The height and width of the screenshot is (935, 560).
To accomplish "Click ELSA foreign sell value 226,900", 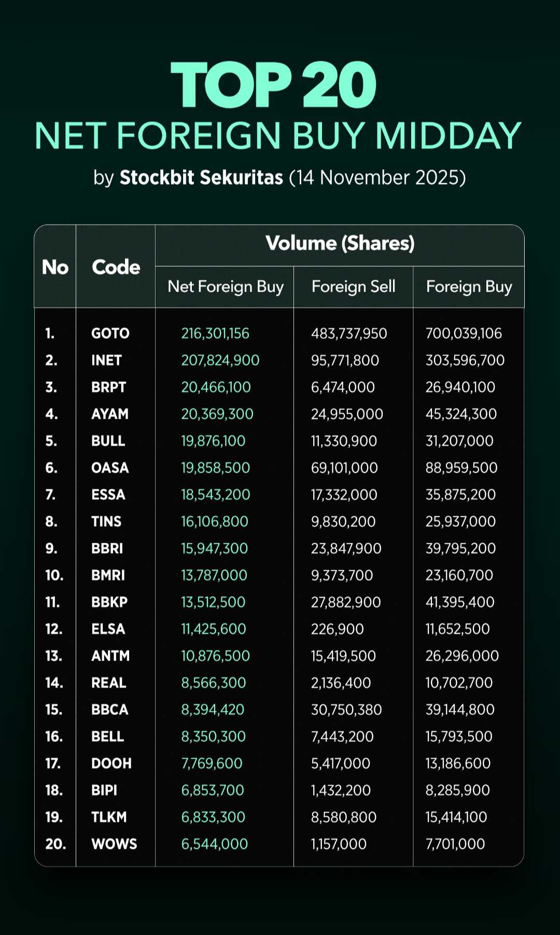I will [337, 629].
